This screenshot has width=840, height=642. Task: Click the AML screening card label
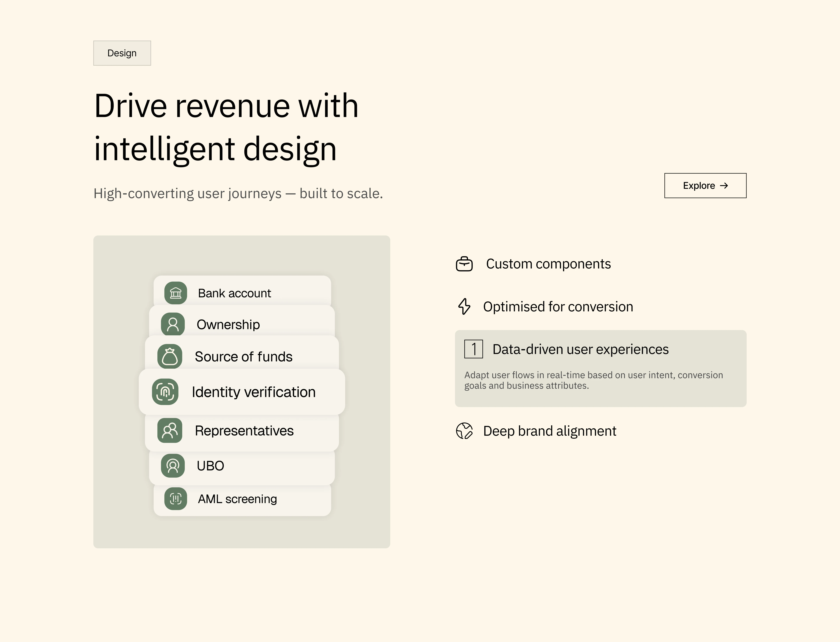coord(237,499)
